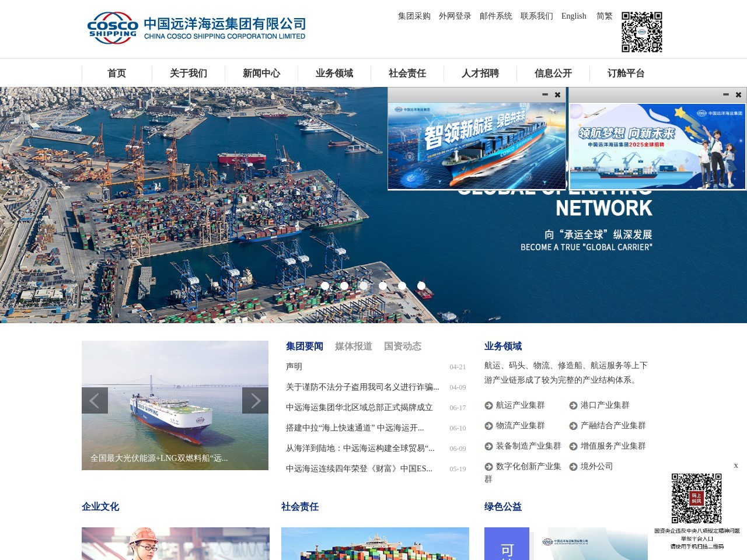Screen dimensions: 747x560
Task: Open news 中远海运连续四年荣登《财富》中国ES
Action: (359, 469)
